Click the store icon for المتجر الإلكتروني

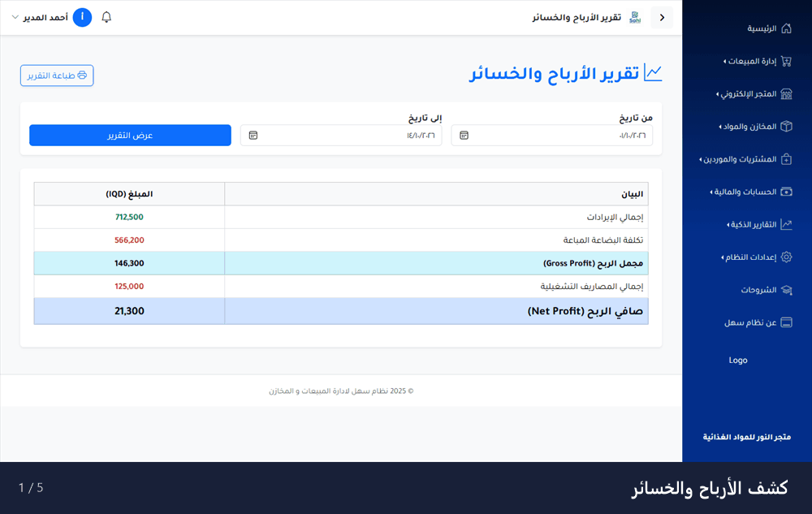pos(786,93)
